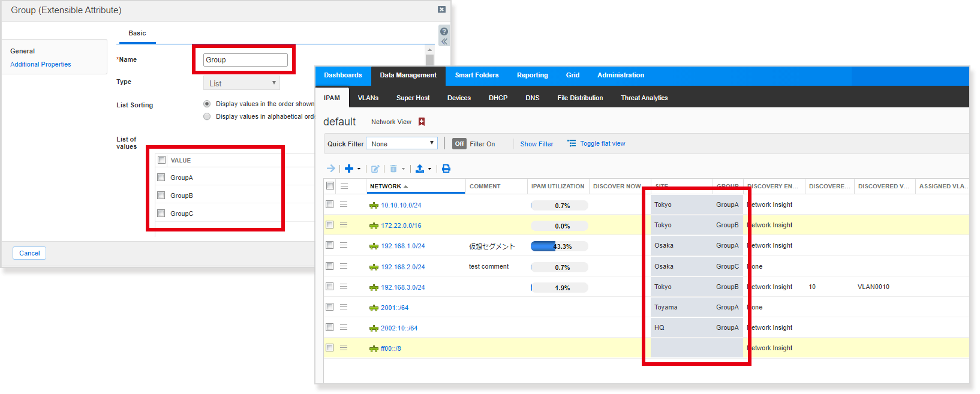
Task: Click the print icon in toolbar
Action: (x=446, y=169)
